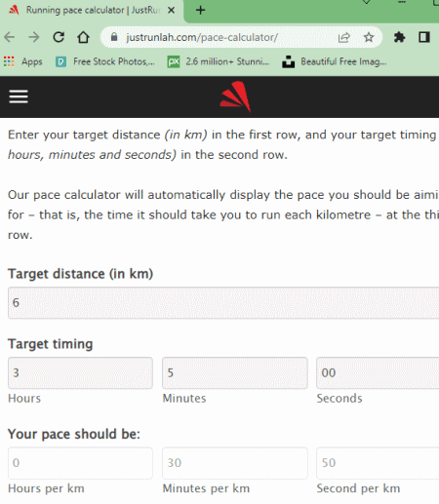Open Beautiful Free Images bookmark
439x504 pixels.
point(335,61)
